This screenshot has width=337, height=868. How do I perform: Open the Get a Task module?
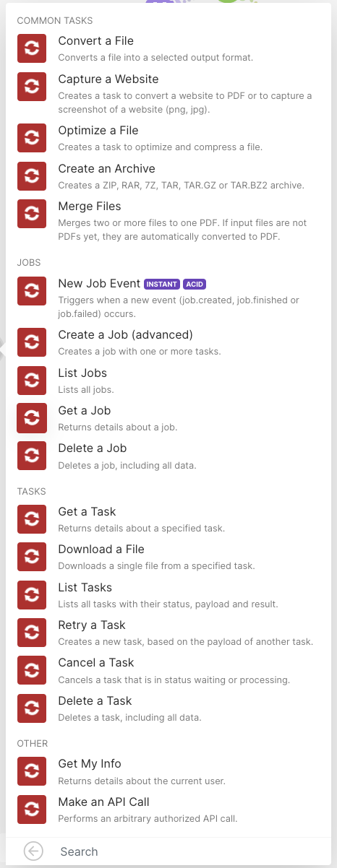coord(168,519)
